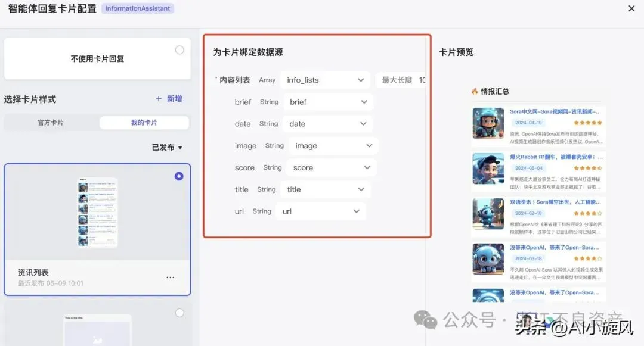Open the score field binding dropdown
This screenshot has width=644, height=346.
click(332, 168)
